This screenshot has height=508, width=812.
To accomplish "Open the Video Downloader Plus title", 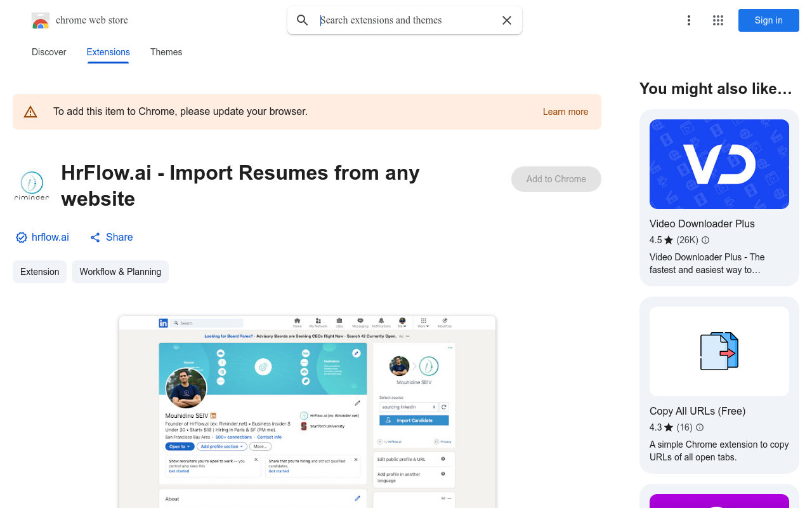I will pos(702,224).
